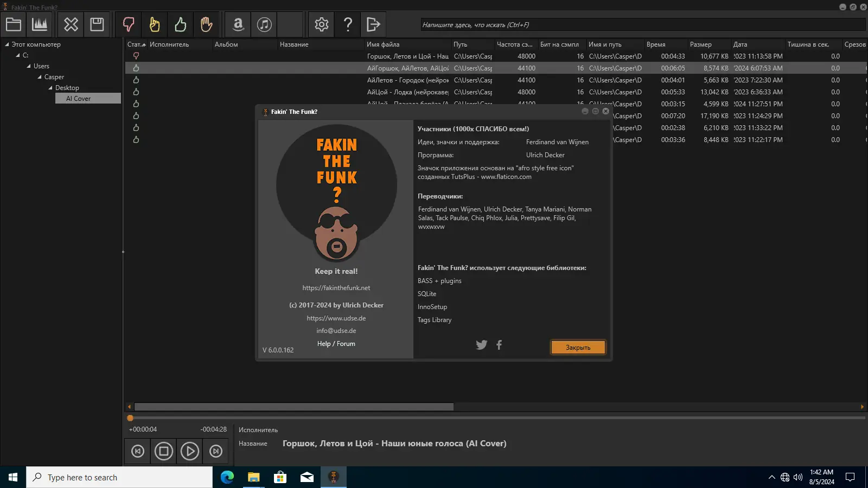The image size is (868, 488).
Task: Click the Закрыть button
Action: pos(578,348)
